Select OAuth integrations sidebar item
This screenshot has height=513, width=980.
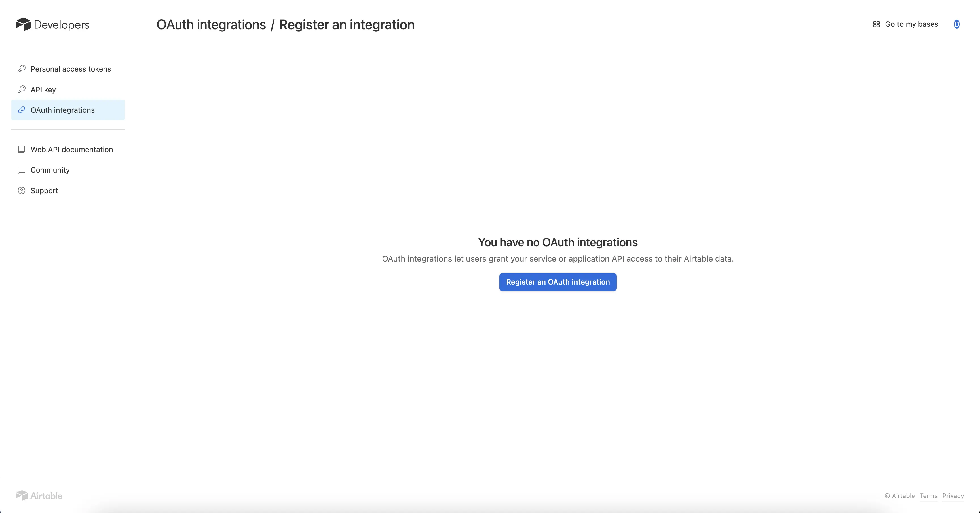[68, 110]
